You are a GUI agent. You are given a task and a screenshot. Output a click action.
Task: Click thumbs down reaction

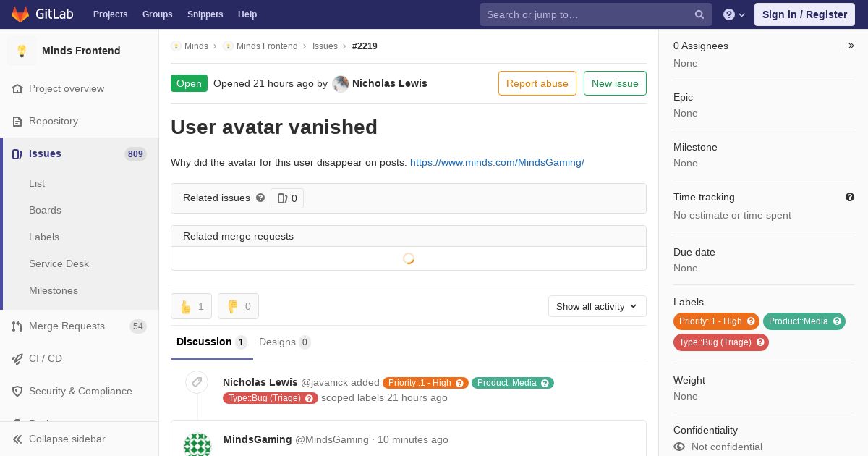tap(238, 306)
